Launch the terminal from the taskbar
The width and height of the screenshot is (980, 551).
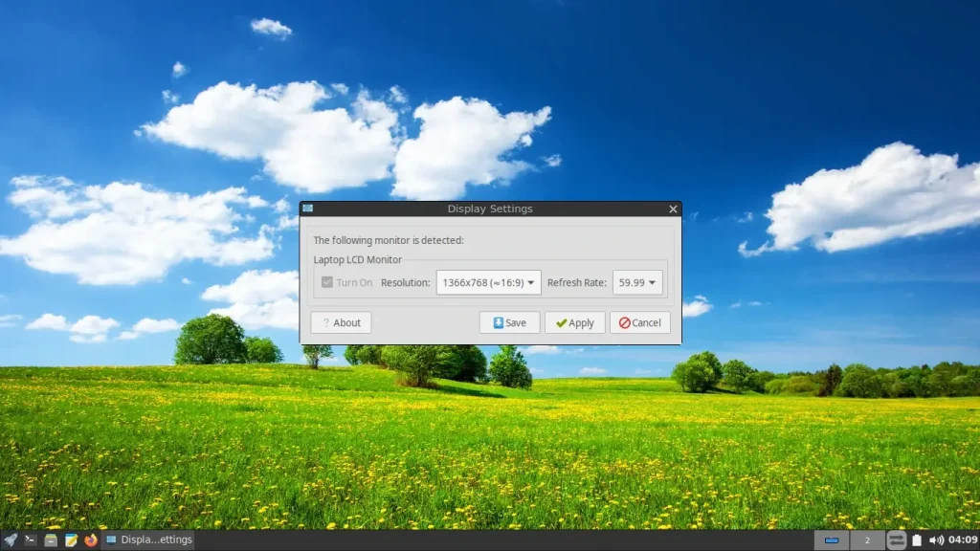coord(30,540)
